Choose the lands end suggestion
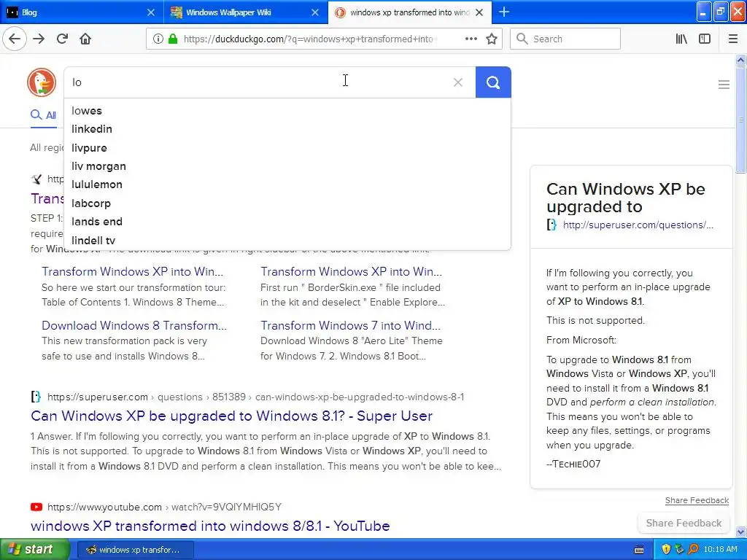Image resolution: width=747 pixels, height=560 pixels. (x=287, y=222)
